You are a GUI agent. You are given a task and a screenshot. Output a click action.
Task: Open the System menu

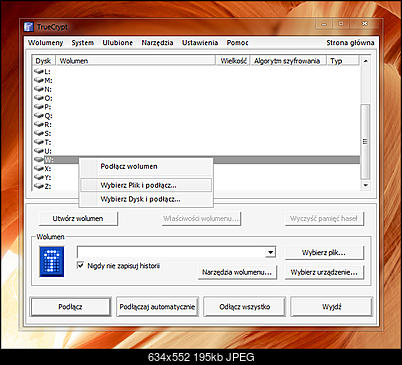pos(82,43)
